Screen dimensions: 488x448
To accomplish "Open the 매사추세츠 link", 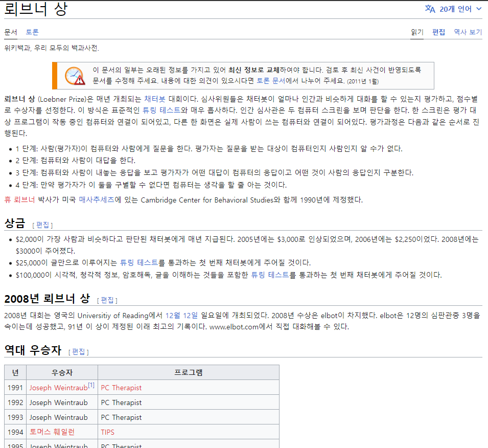I will coord(97,199).
